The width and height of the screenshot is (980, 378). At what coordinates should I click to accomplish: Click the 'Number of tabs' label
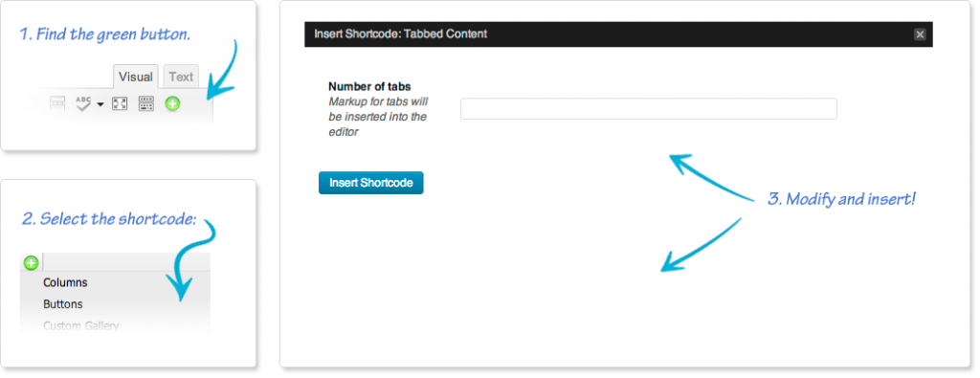[x=369, y=87]
